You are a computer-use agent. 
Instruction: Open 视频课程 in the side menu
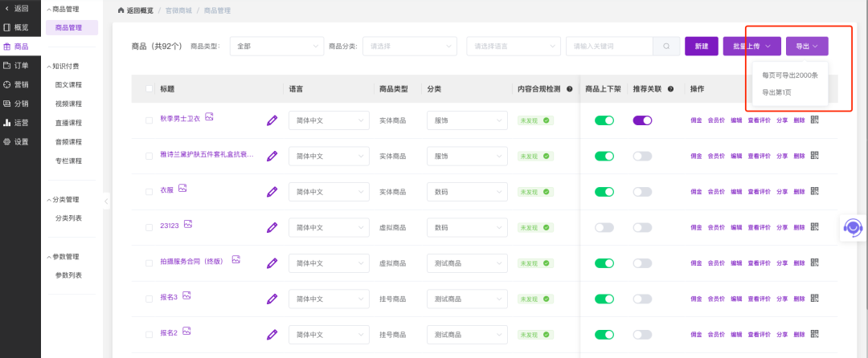[68, 104]
